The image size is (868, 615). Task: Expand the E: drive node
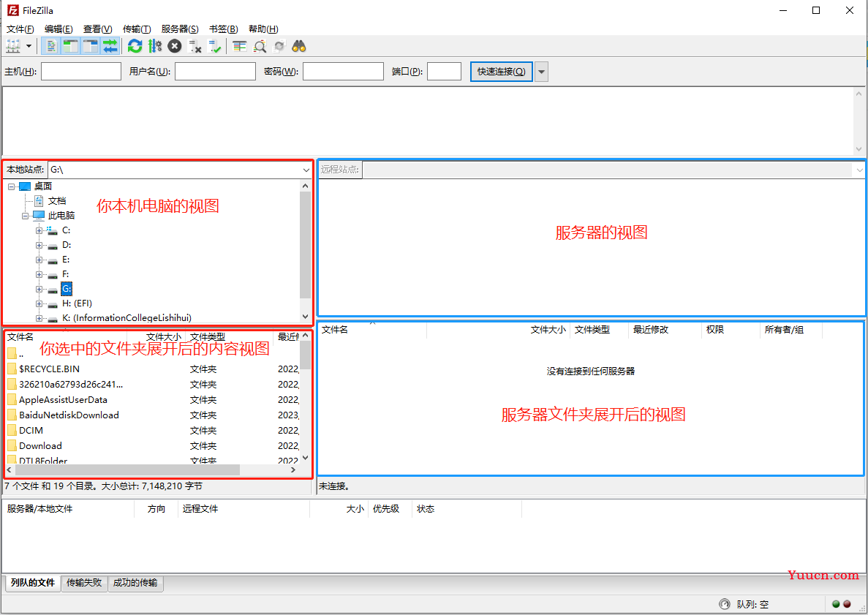pos(39,260)
